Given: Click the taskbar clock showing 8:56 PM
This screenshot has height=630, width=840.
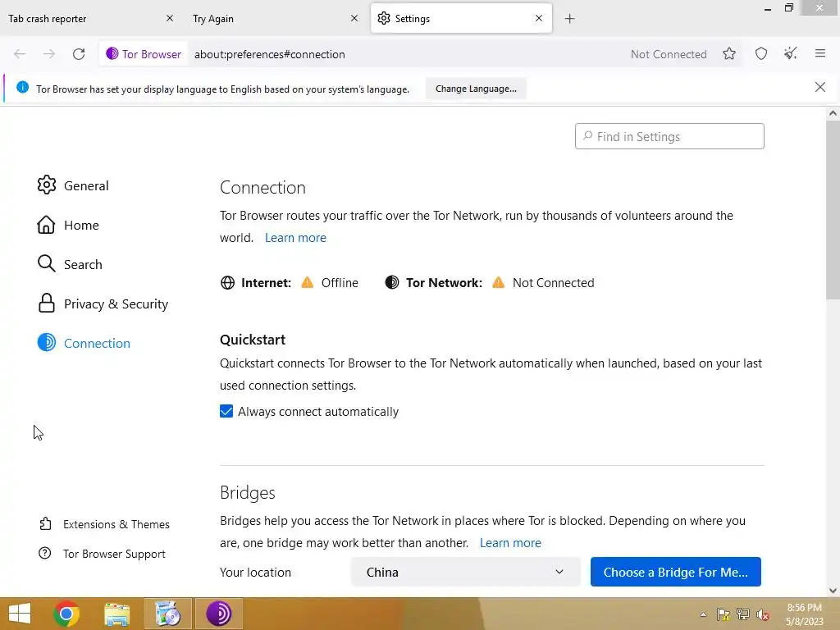Looking at the screenshot, I should click(804, 614).
